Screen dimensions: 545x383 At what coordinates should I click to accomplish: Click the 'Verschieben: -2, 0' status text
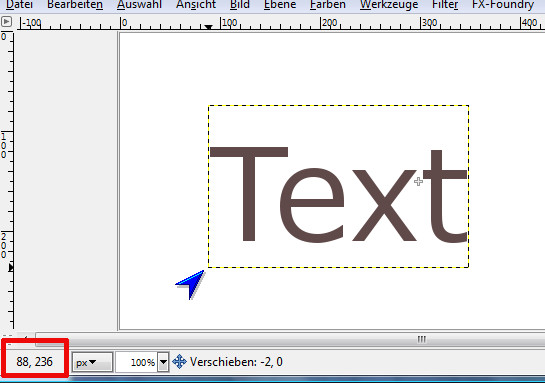coord(236,362)
